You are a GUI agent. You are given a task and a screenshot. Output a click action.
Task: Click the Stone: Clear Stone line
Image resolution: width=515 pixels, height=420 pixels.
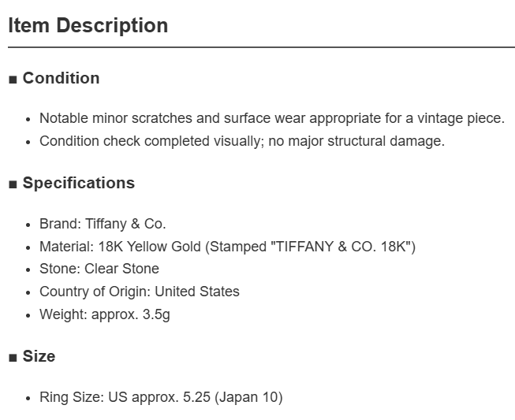pyautogui.click(x=99, y=269)
